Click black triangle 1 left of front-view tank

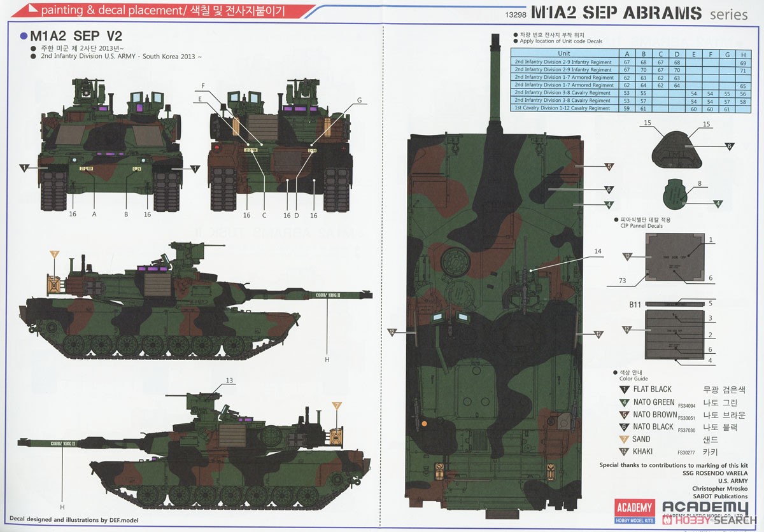pos(24,168)
